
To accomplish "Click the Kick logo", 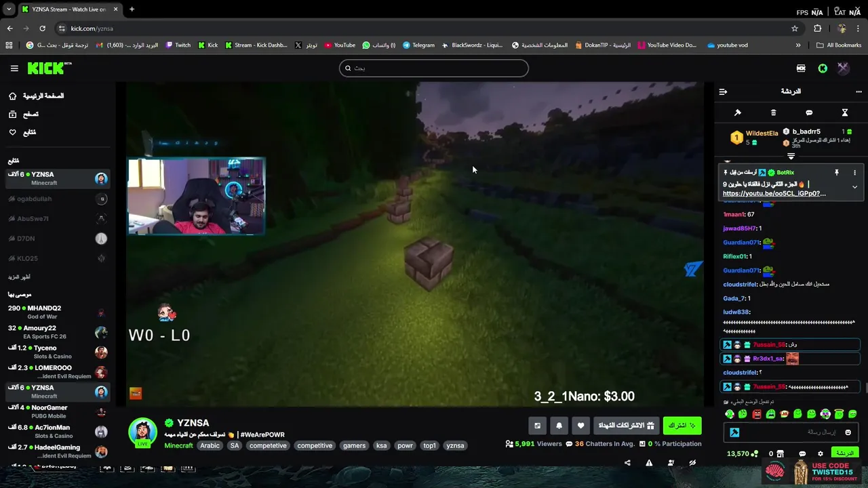I will click(x=49, y=68).
